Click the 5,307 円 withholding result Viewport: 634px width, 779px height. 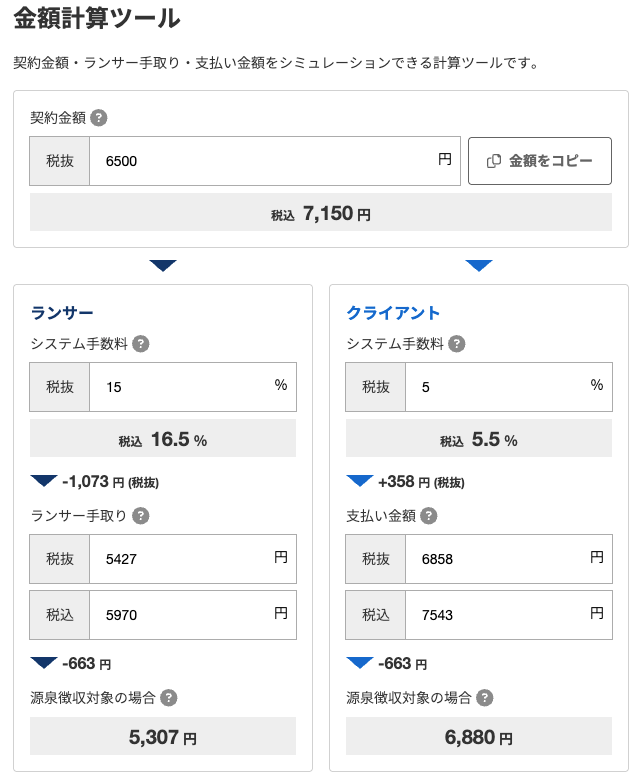point(163,738)
